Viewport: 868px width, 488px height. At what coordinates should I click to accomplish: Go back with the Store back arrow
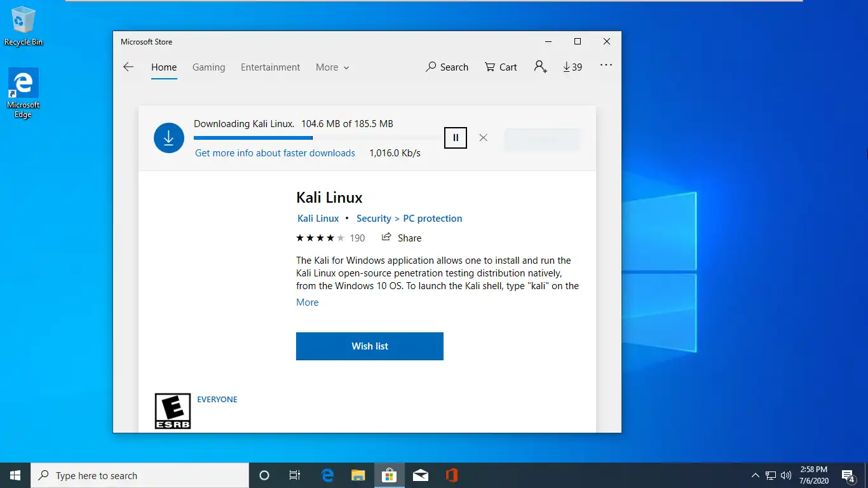128,67
